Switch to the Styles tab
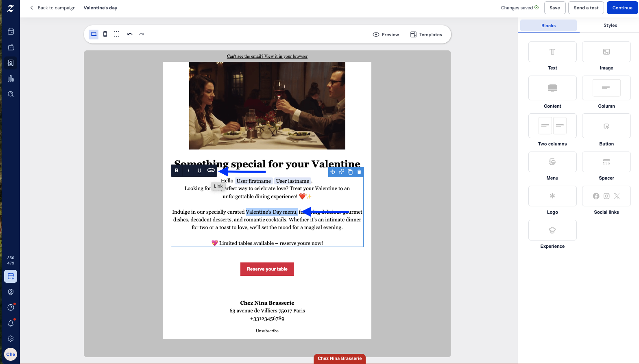 tap(610, 26)
